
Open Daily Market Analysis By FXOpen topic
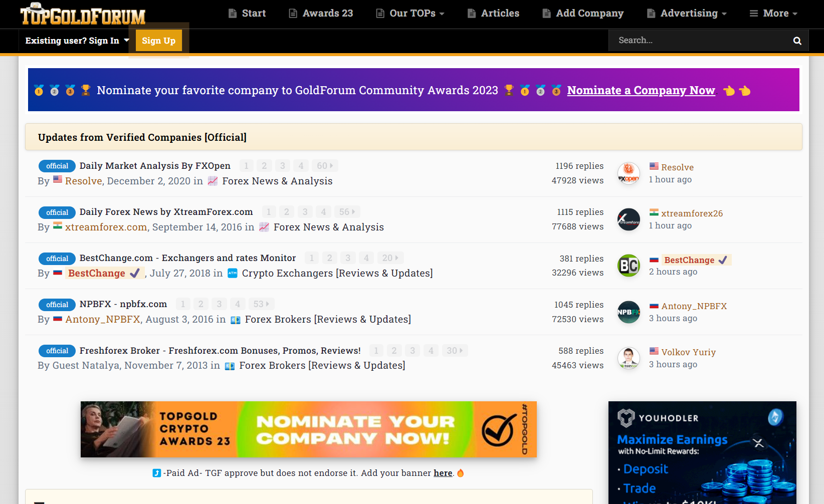coord(155,166)
